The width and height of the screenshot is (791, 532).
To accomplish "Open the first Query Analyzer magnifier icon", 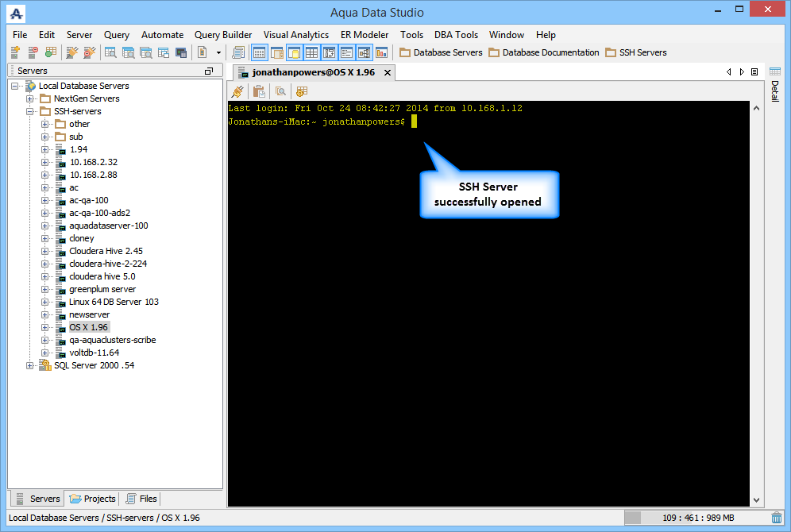I will (110, 52).
